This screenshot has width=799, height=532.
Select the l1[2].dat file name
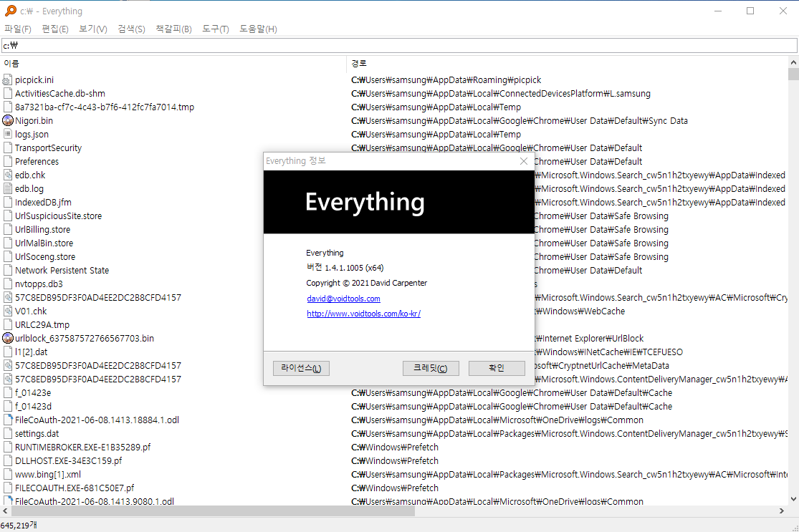(31, 352)
